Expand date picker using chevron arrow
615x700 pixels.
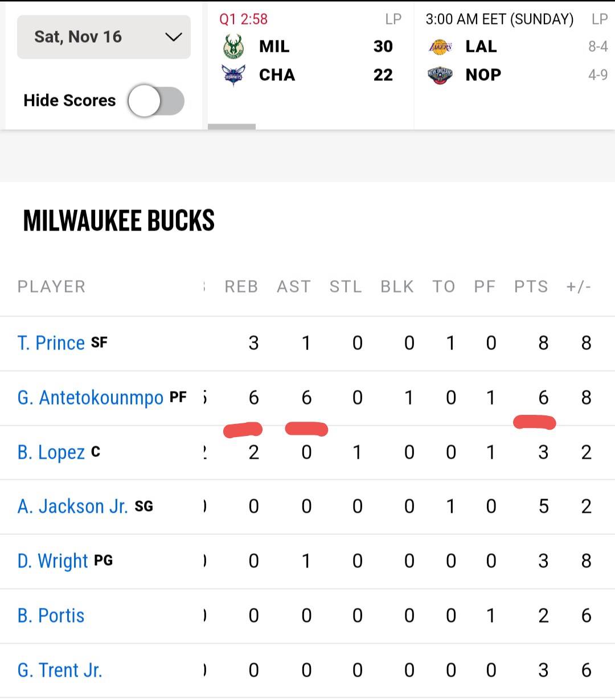coord(173,38)
